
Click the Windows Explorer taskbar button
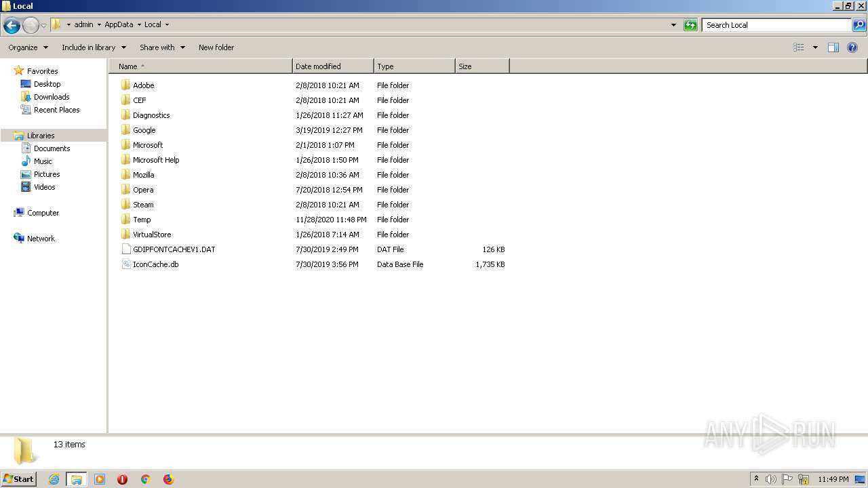[x=77, y=479]
